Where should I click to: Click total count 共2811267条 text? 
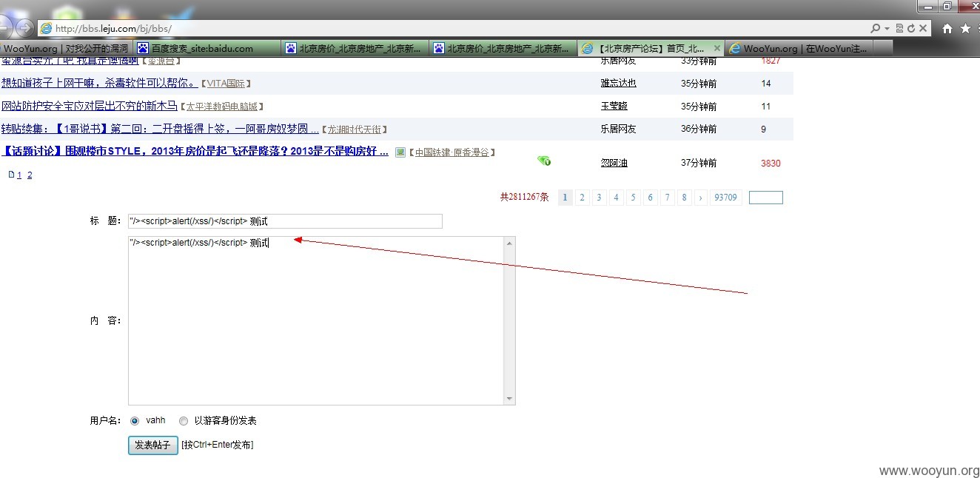[525, 198]
